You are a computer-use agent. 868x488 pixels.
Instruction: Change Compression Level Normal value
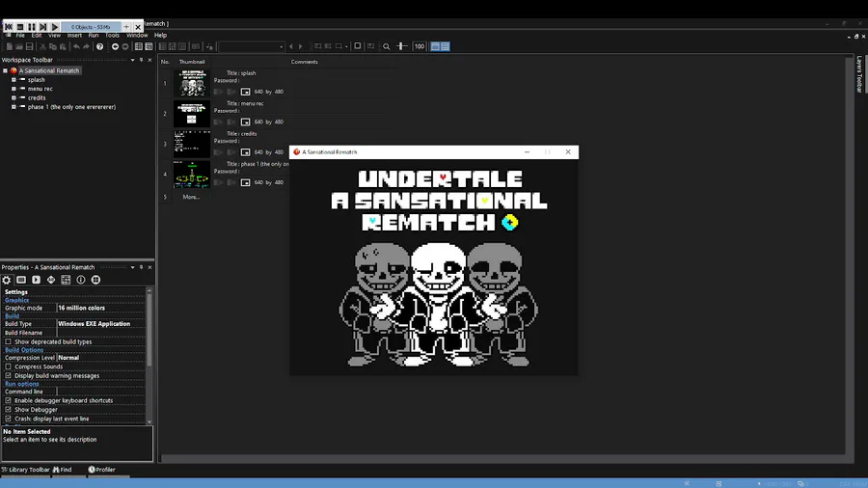coord(100,358)
